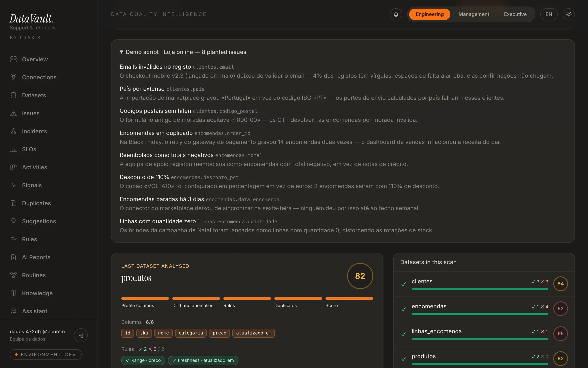588x368 pixels.
Task: Open the notifications bell
Action: 396,14
